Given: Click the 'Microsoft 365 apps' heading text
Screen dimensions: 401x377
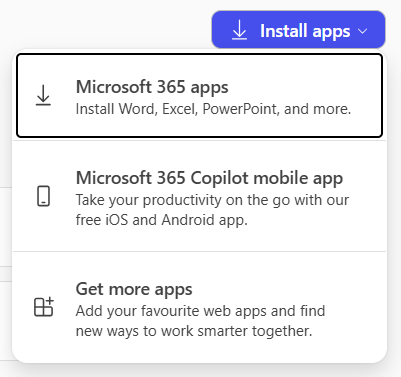Looking at the screenshot, I should coord(152,87).
